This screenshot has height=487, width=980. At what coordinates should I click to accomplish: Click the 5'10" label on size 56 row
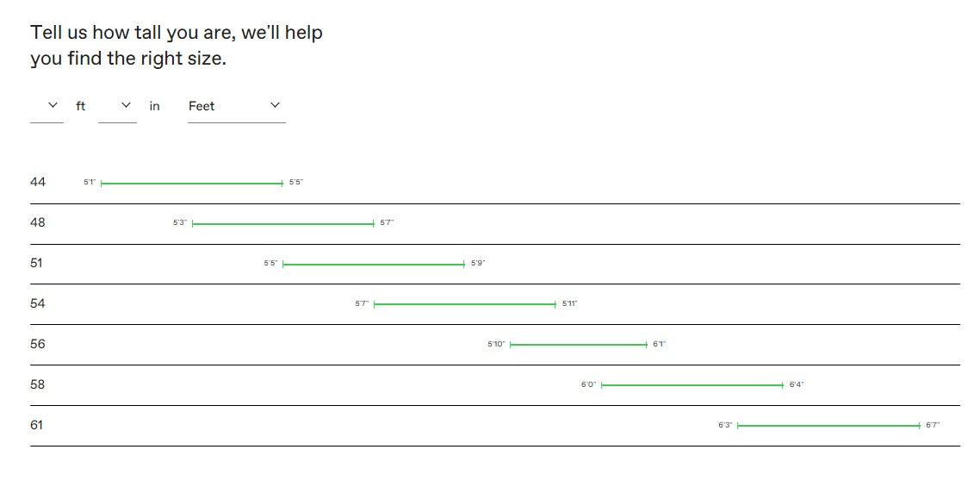click(x=496, y=345)
